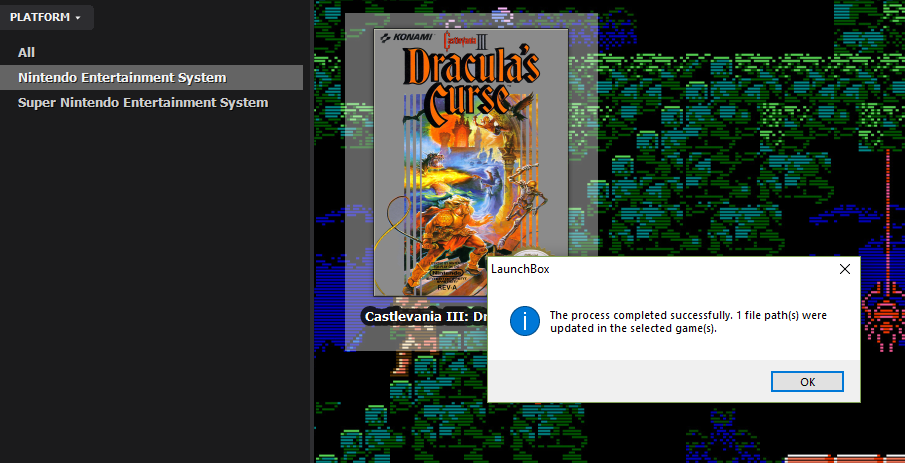
Task: Select Nintendo Entertainment System platform
Action: (151, 77)
